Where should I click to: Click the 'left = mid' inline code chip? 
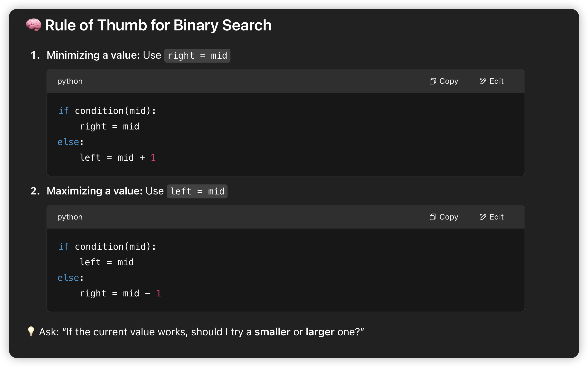coord(197,191)
